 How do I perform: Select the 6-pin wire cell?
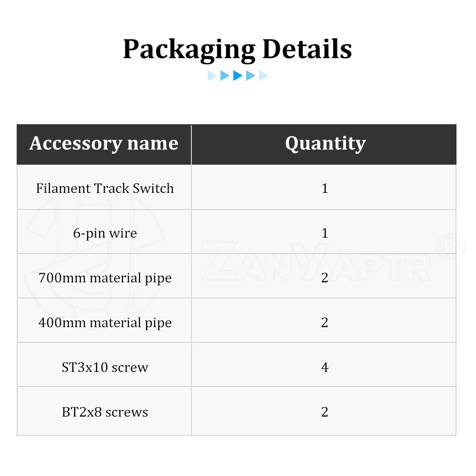point(104,232)
